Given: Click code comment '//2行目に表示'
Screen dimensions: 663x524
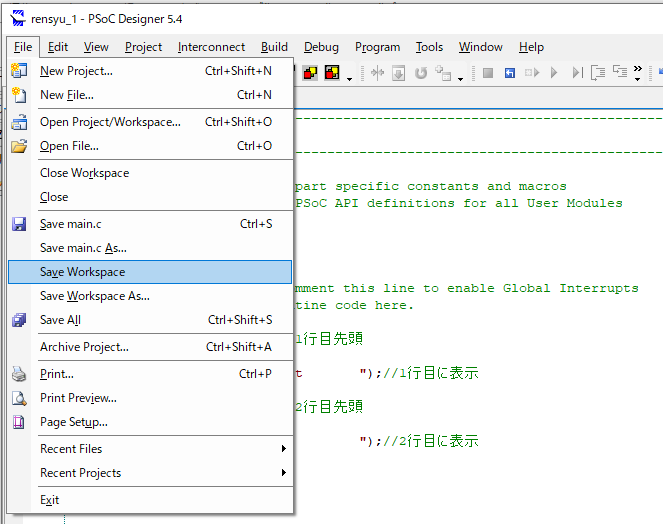Looking at the screenshot, I should (430, 441).
